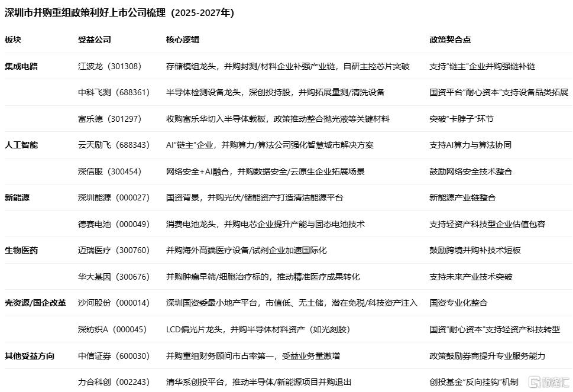Select company 深纺织A（000045）
The image size is (573, 392).
click(x=112, y=329)
